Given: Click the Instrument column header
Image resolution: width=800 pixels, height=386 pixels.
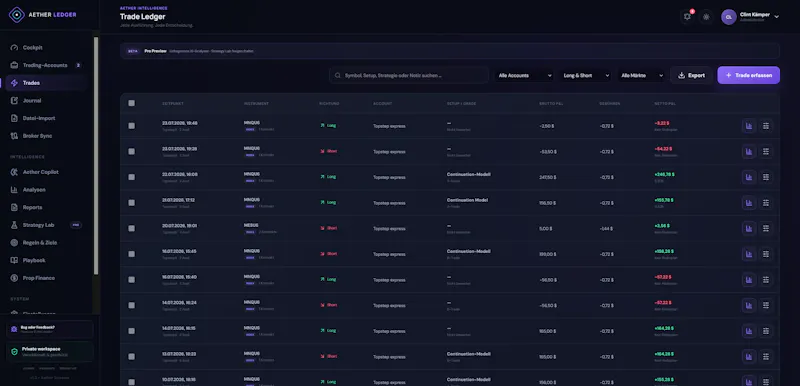Looking at the screenshot, I should click(x=256, y=104).
